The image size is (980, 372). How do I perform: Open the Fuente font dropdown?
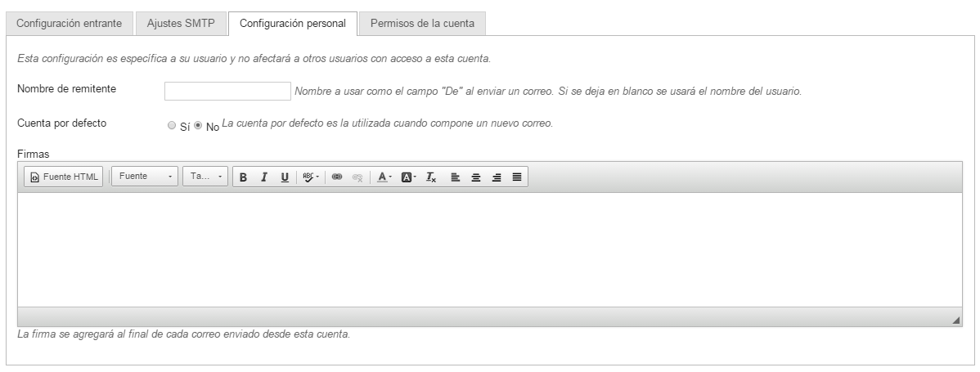145,177
